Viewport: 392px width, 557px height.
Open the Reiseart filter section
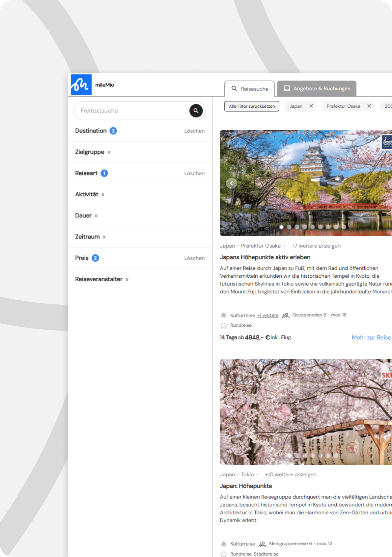tap(86, 173)
